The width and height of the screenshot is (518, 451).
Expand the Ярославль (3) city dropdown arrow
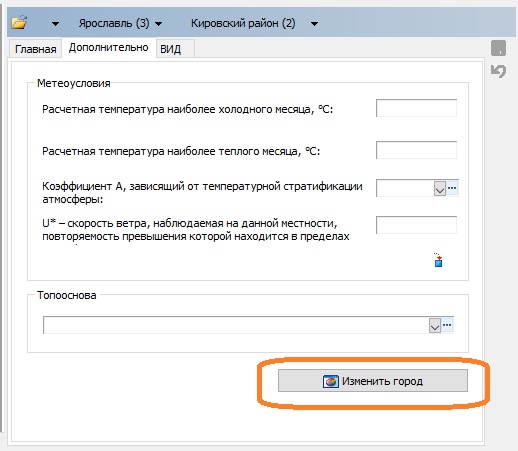pyautogui.click(x=159, y=24)
